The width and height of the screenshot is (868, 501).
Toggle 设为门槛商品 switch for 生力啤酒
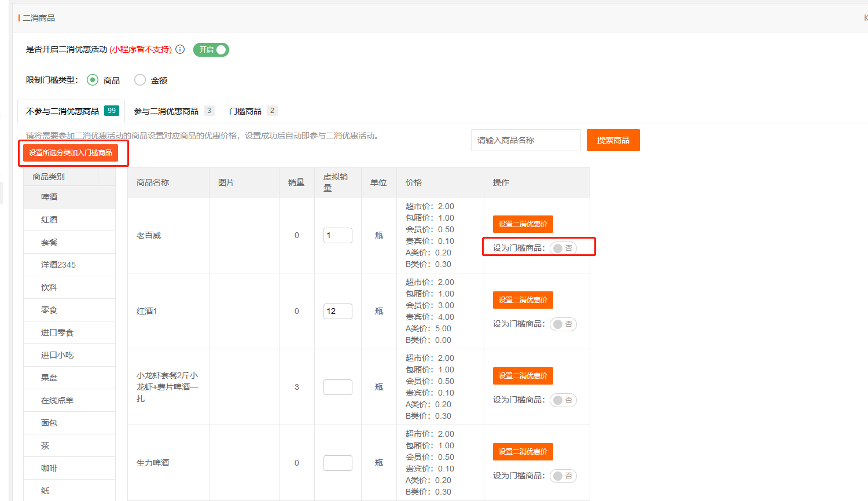click(x=563, y=476)
